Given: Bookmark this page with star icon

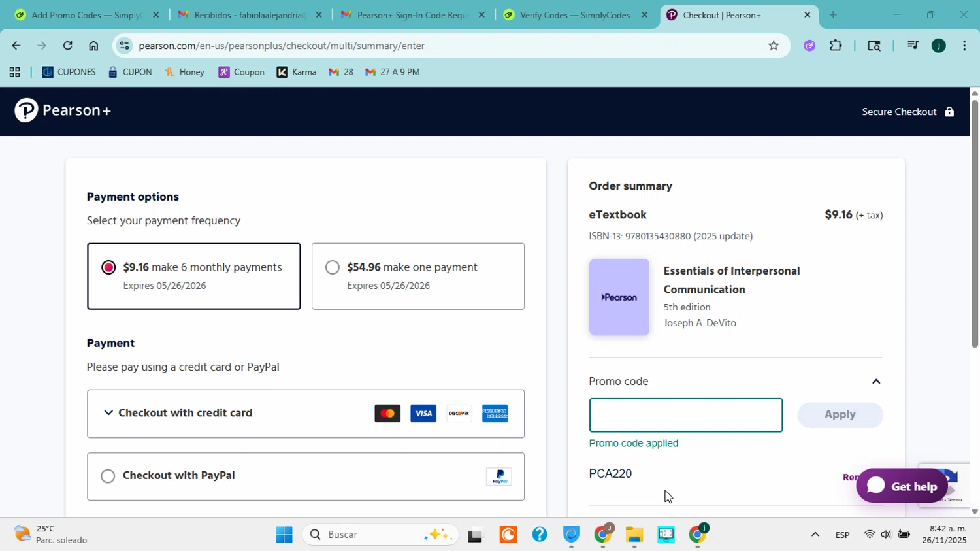Looking at the screenshot, I should click(x=774, y=46).
